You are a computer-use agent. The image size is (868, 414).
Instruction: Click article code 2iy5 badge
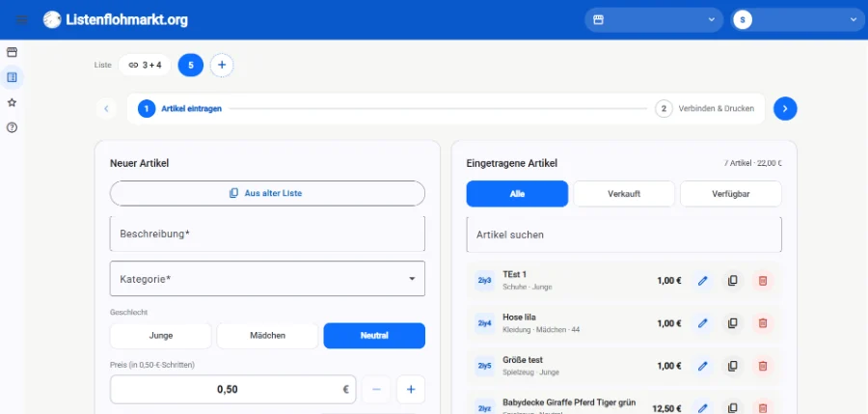484,366
